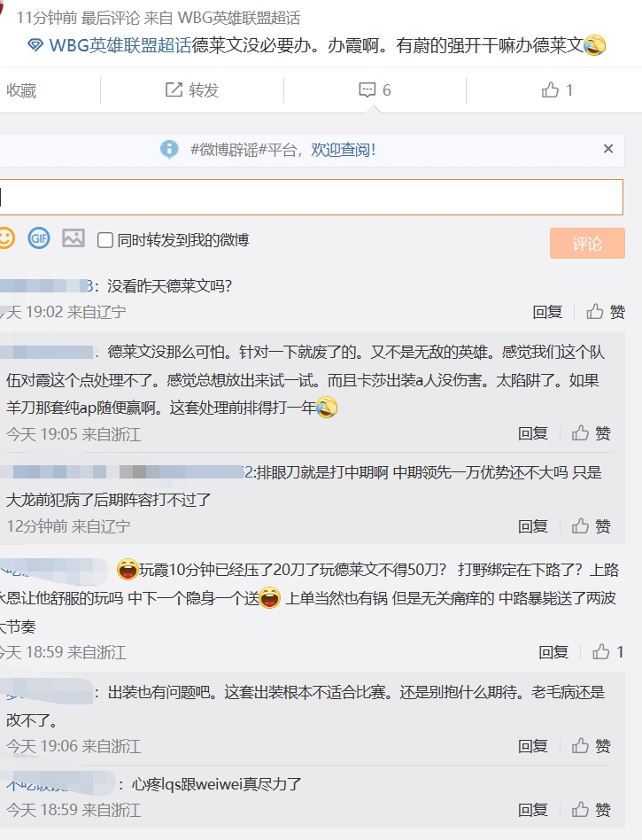Screen dimensions: 642x840
Task: Like the 19:05 来自浙江 comment
Action: 592,433
